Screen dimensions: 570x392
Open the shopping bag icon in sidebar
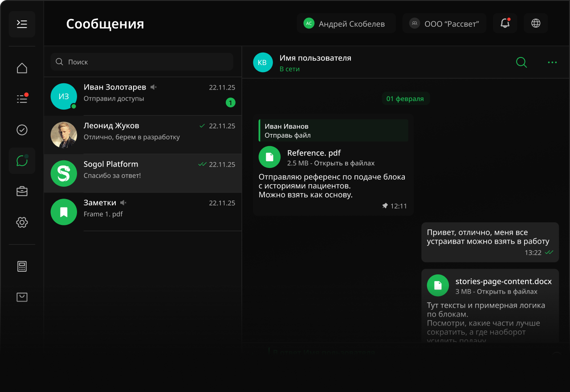tap(22, 297)
